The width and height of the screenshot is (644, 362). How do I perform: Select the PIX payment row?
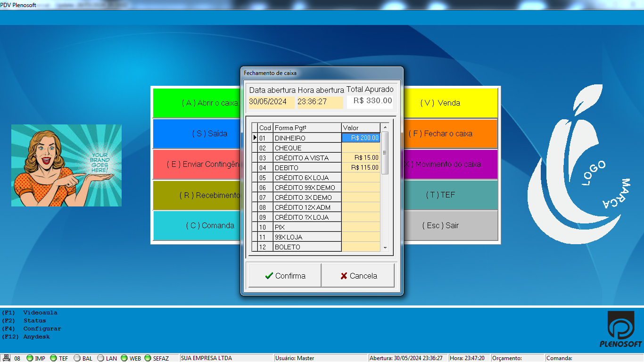(316, 227)
